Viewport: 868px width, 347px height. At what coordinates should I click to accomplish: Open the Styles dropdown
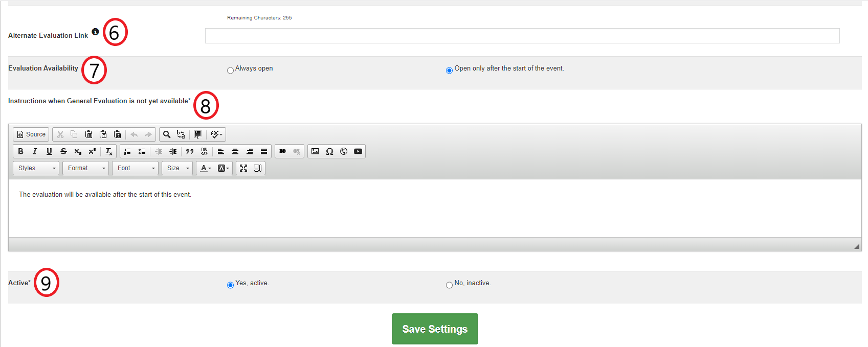click(x=36, y=168)
